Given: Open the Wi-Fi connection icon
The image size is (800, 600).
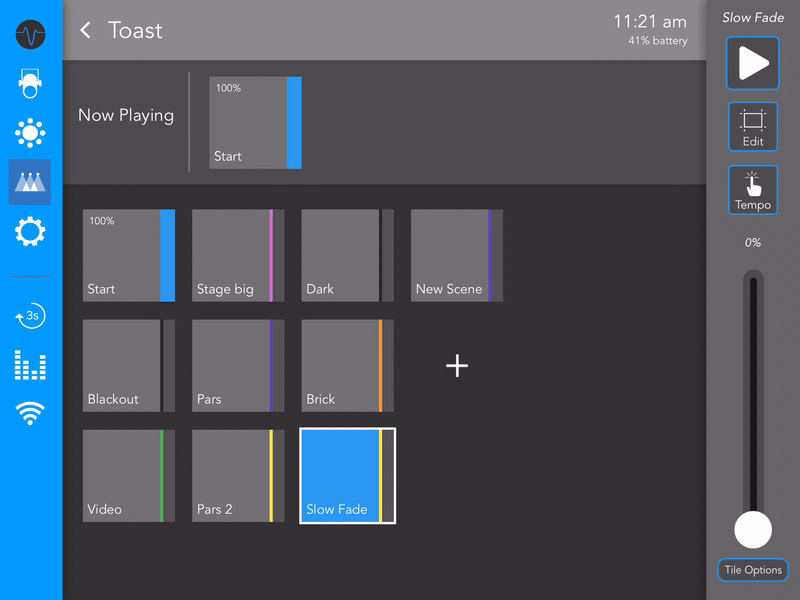Looking at the screenshot, I should click(x=30, y=413).
